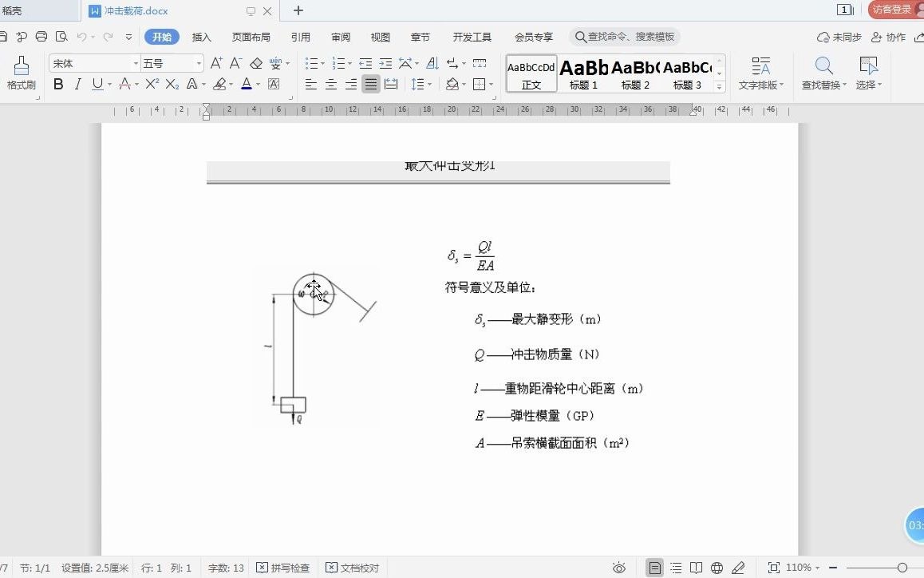The width and height of the screenshot is (924, 578).
Task: Toggle italic formatting
Action: (x=77, y=84)
